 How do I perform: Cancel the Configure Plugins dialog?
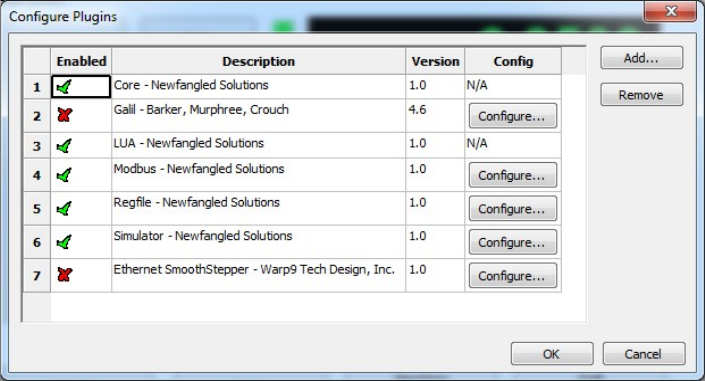click(644, 354)
